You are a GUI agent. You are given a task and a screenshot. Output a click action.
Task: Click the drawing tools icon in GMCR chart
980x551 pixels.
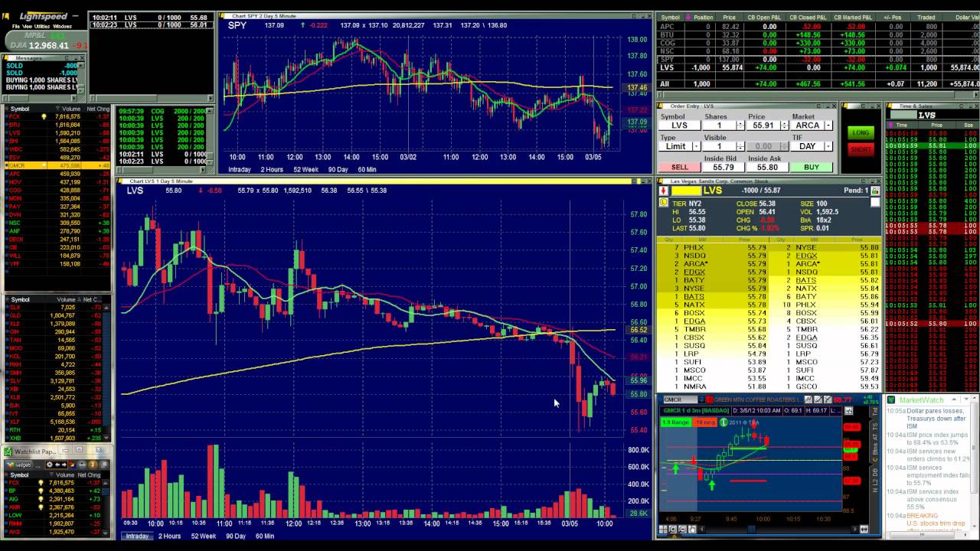click(x=818, y=399)
